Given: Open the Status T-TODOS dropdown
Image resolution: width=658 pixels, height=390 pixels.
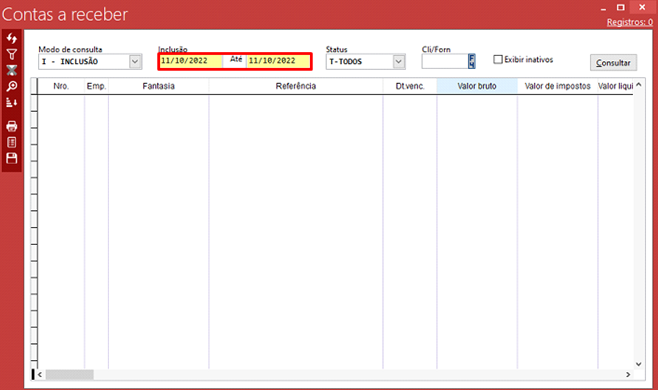Looking at the screenshot, I should pyautogui.click(x=398, y=62).
